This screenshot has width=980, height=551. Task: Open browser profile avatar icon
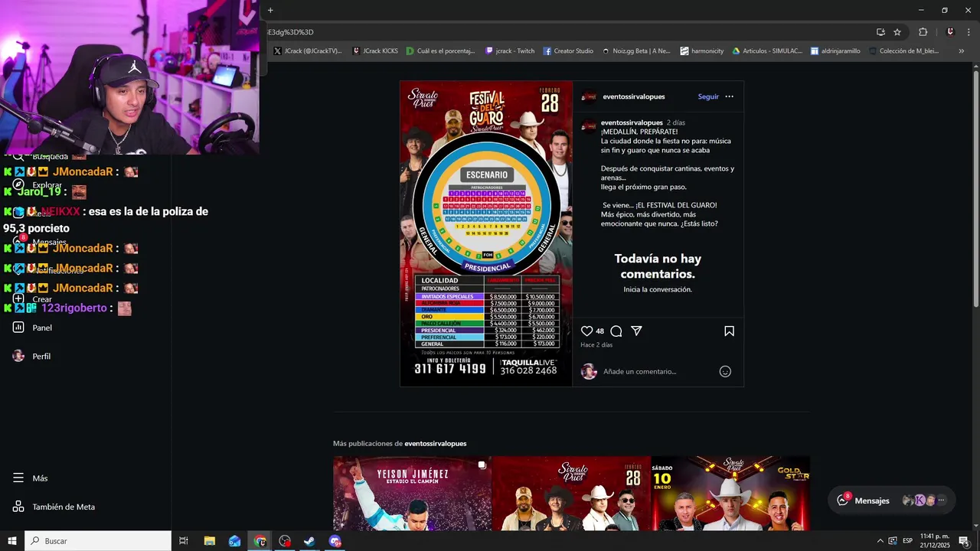(x=950, y=32)
